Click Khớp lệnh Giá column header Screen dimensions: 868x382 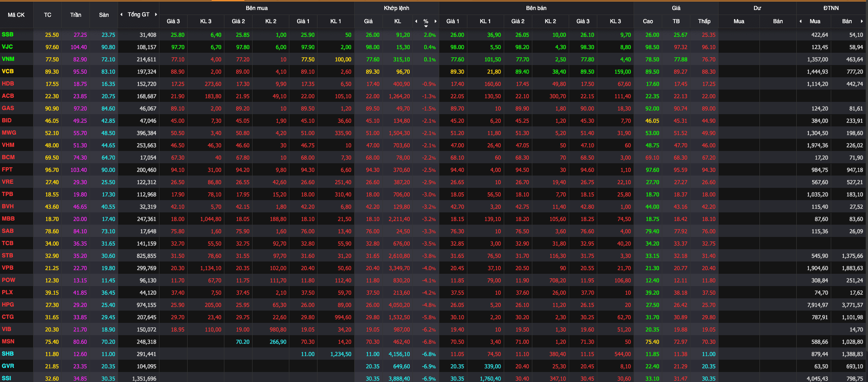pos(368,21)
